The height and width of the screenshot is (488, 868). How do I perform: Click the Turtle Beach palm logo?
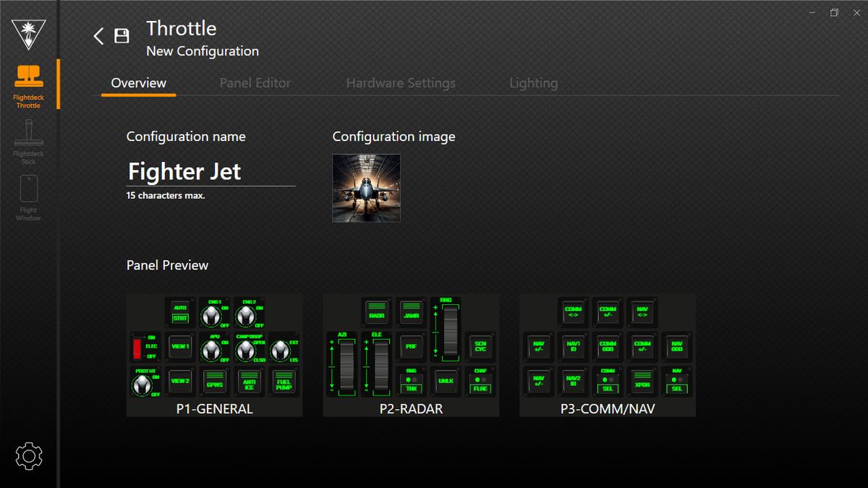(x=29, y=33)
